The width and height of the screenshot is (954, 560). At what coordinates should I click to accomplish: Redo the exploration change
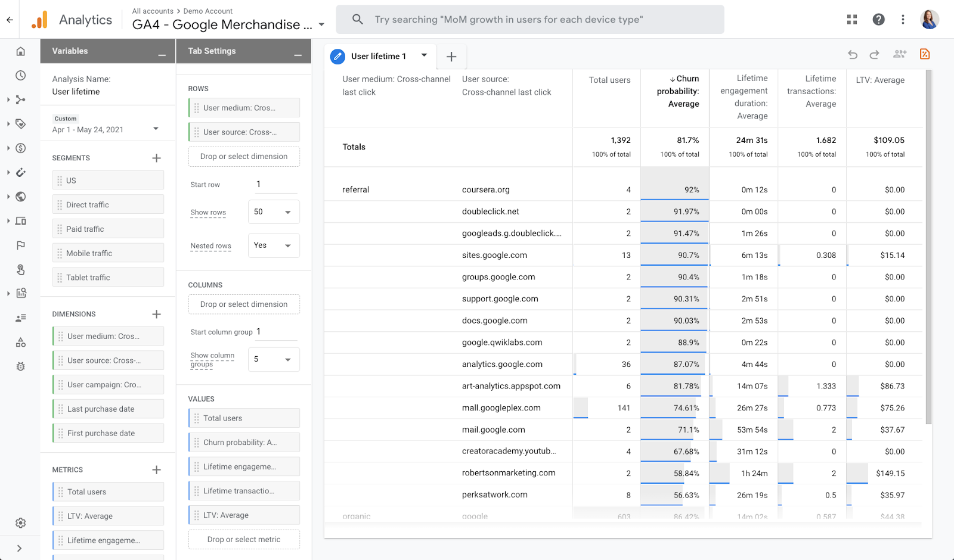(x=874, y=55)
